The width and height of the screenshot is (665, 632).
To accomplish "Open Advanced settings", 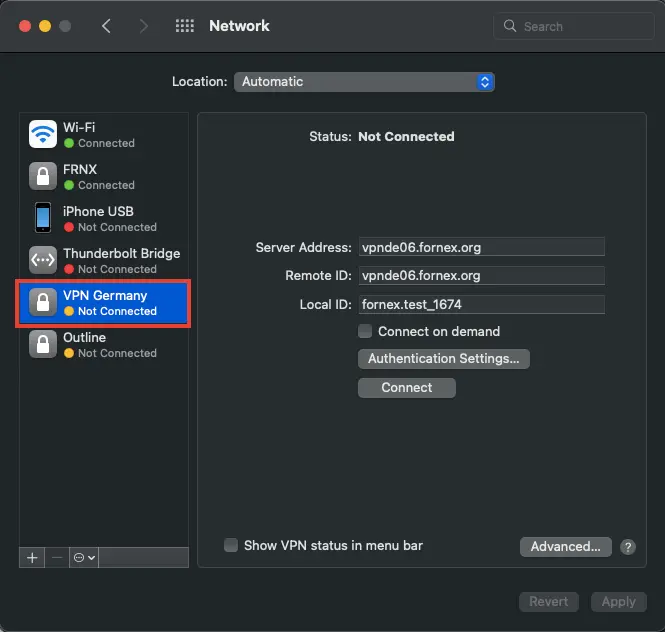I will point(566,547).
